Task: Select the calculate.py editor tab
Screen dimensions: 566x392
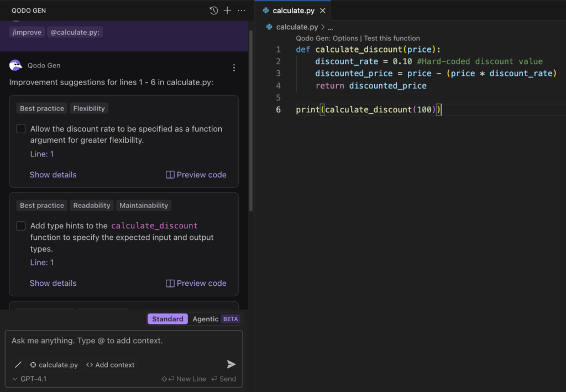Action: [294, 10]
